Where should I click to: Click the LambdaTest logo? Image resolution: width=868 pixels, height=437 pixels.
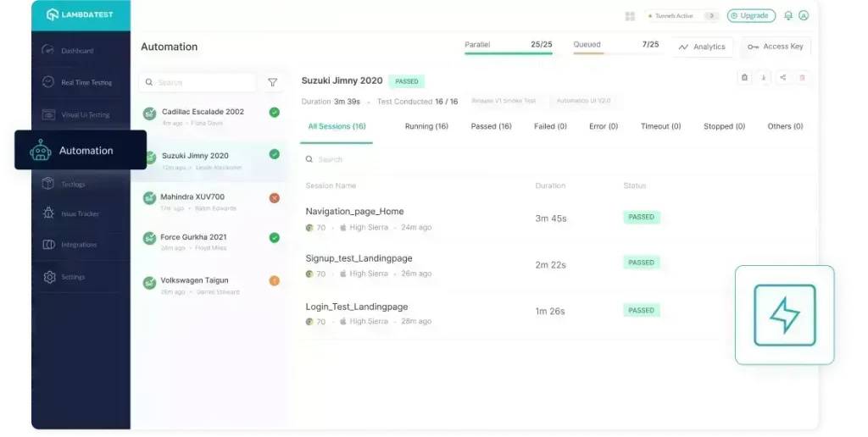point(80,15)
